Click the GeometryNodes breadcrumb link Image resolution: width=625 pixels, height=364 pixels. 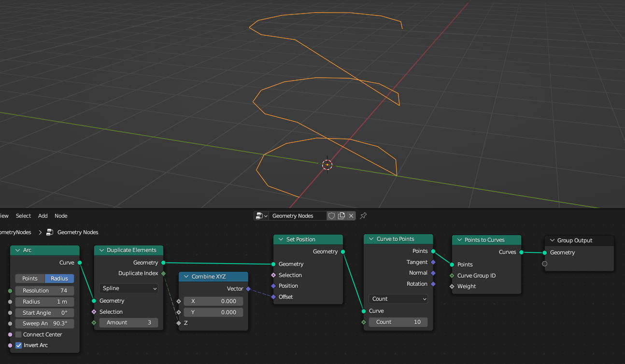point(16,232)
